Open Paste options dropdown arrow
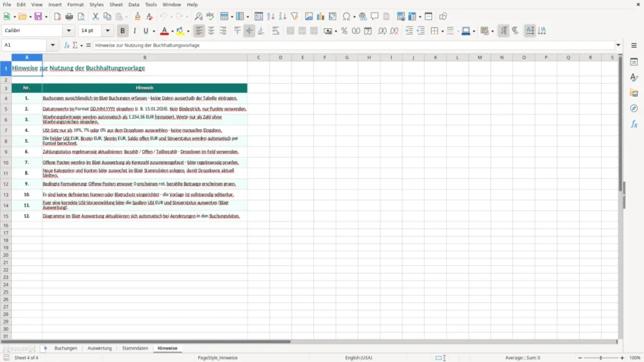The width and height of the screenshot is (644, 362). (x=126, y=17)
